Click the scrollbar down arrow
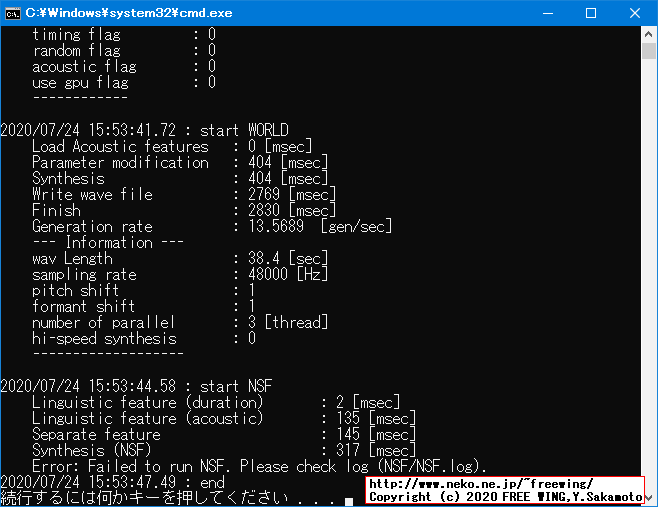Image resolution: width=658 pixels, height=507 pixels. [x=649, y=498]
